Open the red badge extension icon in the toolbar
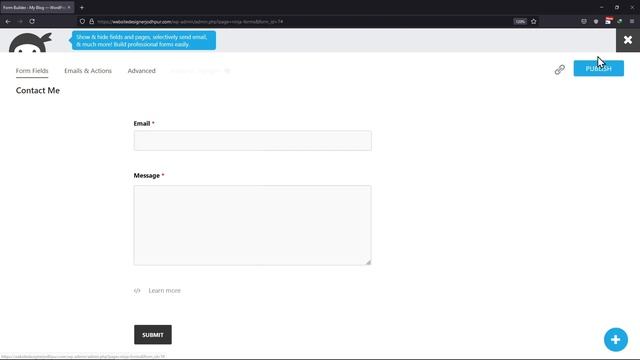 point(608,21)
